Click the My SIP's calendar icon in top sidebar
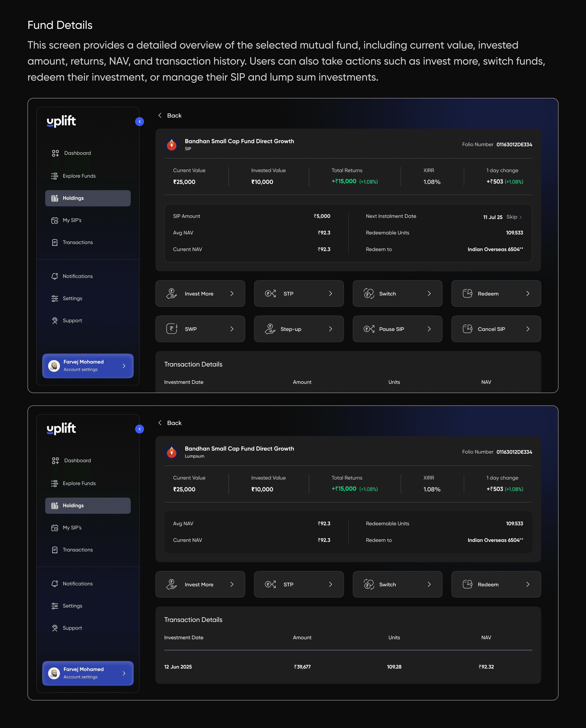 point(55,220)
